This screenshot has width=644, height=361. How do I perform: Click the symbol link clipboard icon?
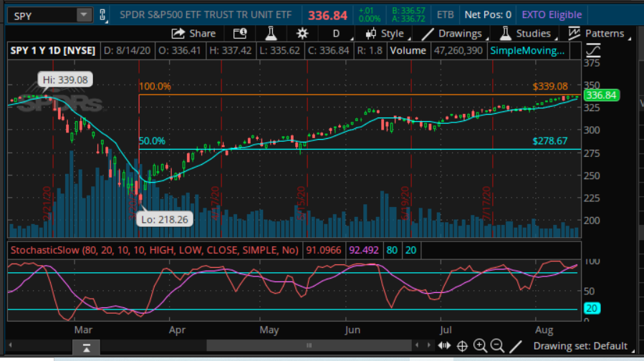coord(102,15)
